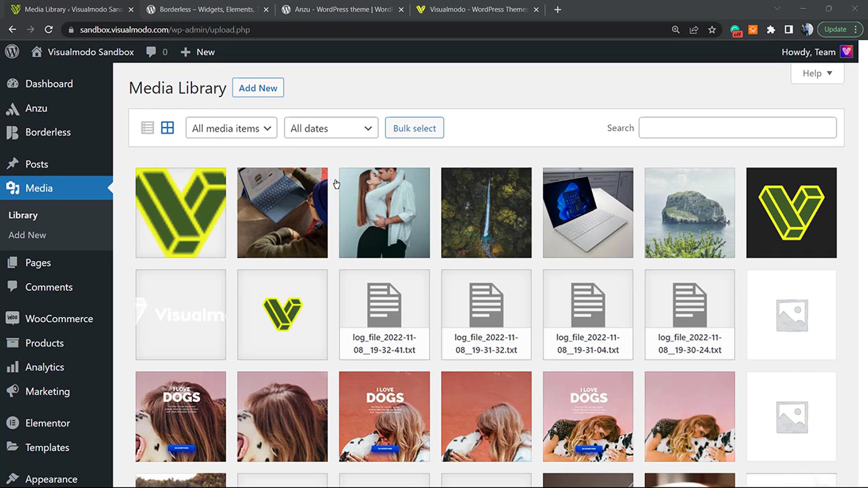Open comments bubble in admin bar
This screenshot has width=868, height=488.
[151, 52]
